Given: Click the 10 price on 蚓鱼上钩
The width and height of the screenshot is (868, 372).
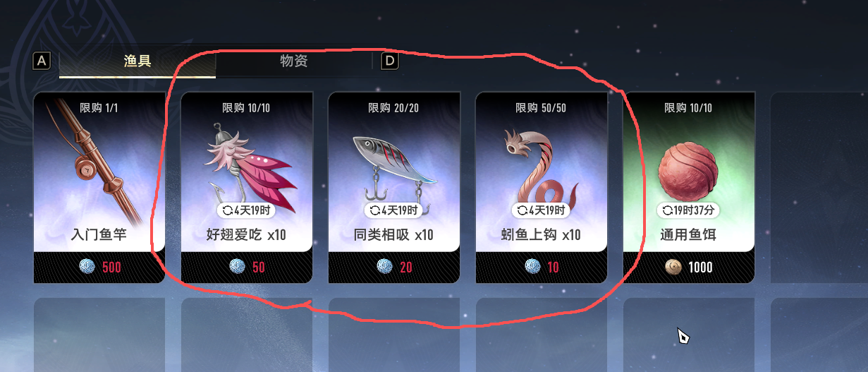Looking at the screenshot, I should click(x=554, y=268).
